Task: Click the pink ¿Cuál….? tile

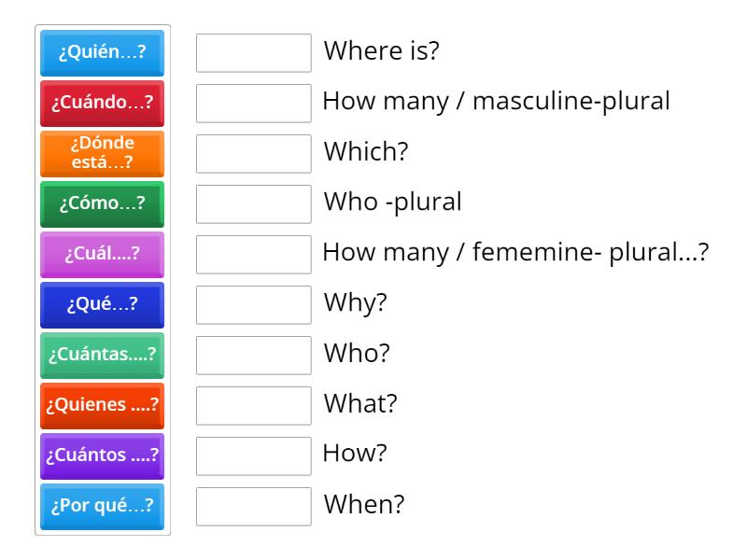Action: click(103, 254)
